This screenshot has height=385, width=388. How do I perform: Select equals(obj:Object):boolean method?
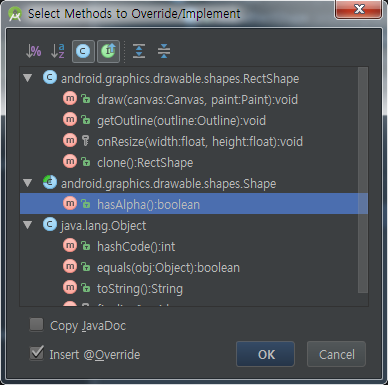coord(168,267)
